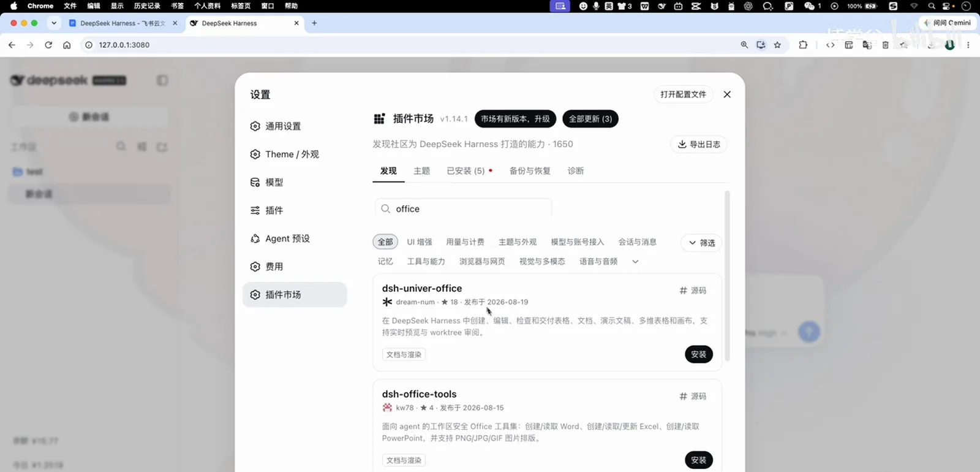Viewport: 980px width, 472px height.
Task: Click kw78 author avatar icon
Action: [387, 408]
